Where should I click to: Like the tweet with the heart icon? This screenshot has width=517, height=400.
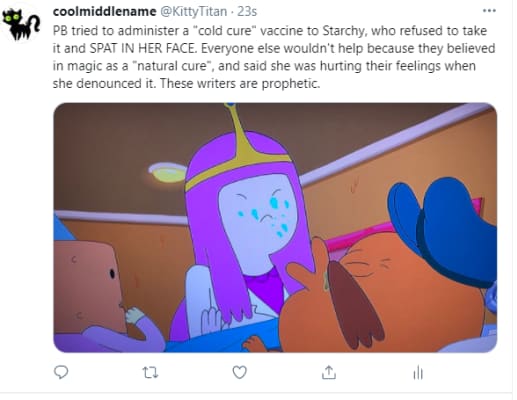tap(239, 372)
